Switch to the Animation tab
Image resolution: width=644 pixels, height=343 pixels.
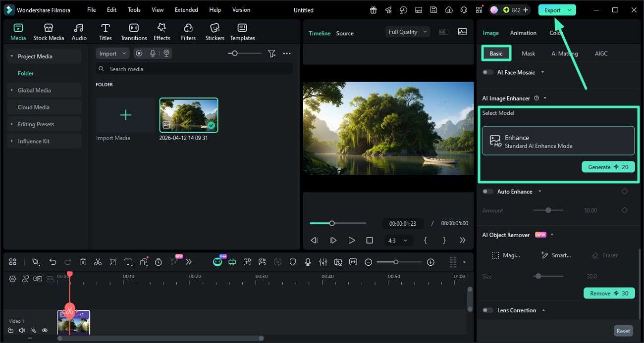pos(523,33)
